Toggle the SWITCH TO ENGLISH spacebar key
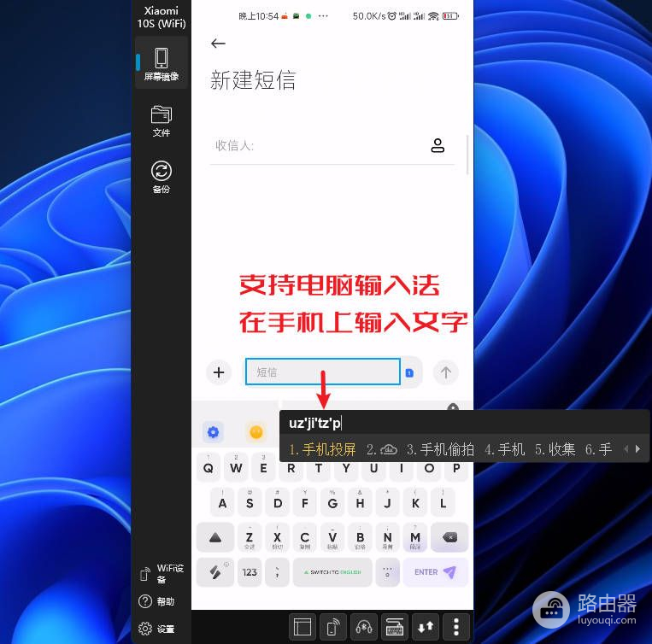This screenshot has width=652, height=644. (332, 572)
